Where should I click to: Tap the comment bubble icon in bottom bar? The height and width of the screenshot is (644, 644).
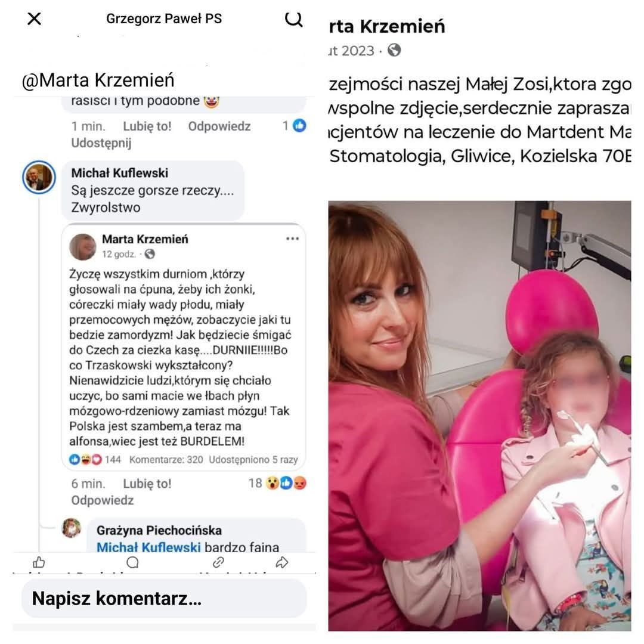pyautogui.click(x=132, y=562)
